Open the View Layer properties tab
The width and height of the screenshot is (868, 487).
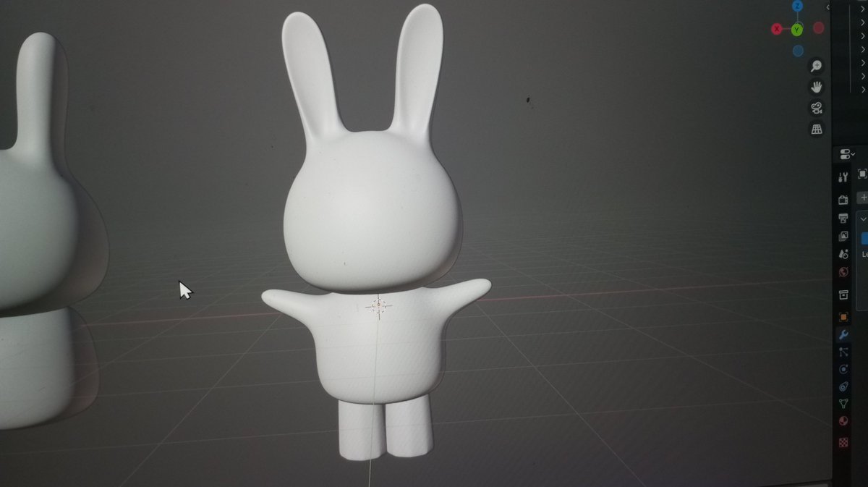pos(843,236)
